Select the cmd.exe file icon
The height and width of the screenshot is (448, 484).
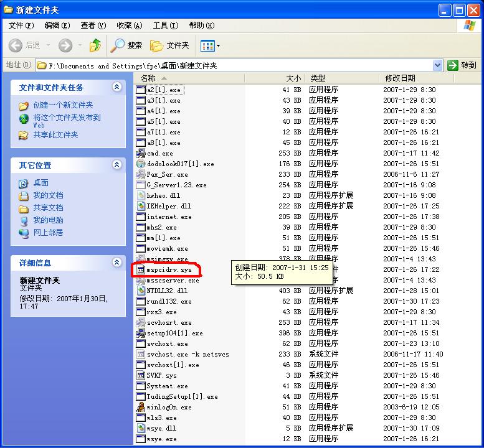[141, 153]
